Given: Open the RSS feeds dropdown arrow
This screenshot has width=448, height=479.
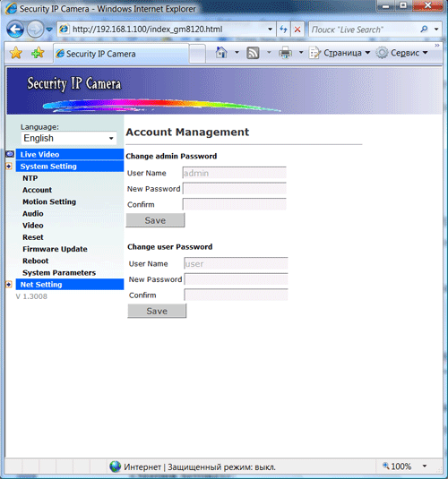Looking at the screenshot, I should pos(269,53).
